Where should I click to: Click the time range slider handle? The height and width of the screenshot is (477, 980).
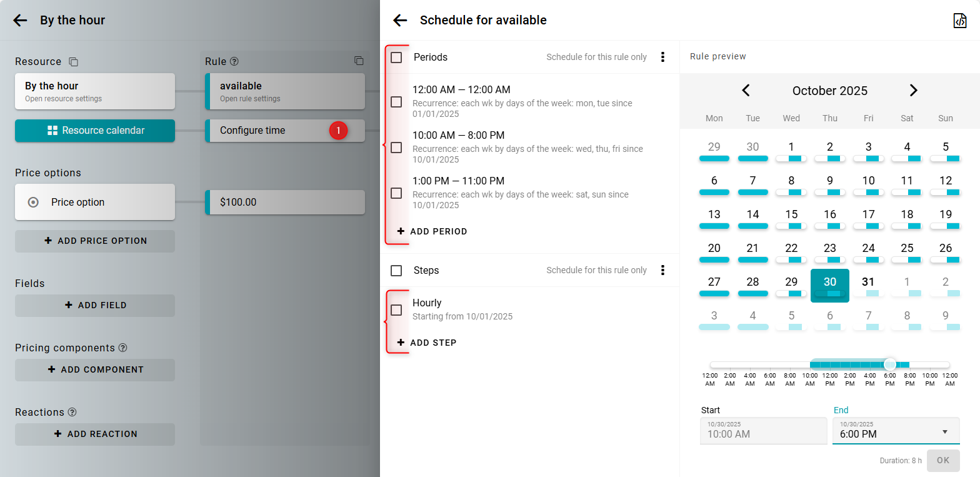tap(890, 364)
